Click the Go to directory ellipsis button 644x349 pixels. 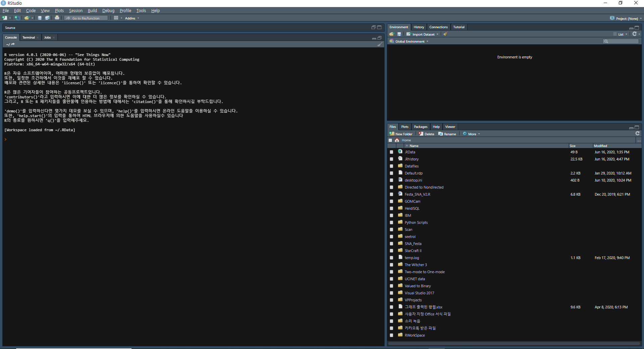(639, 141)
